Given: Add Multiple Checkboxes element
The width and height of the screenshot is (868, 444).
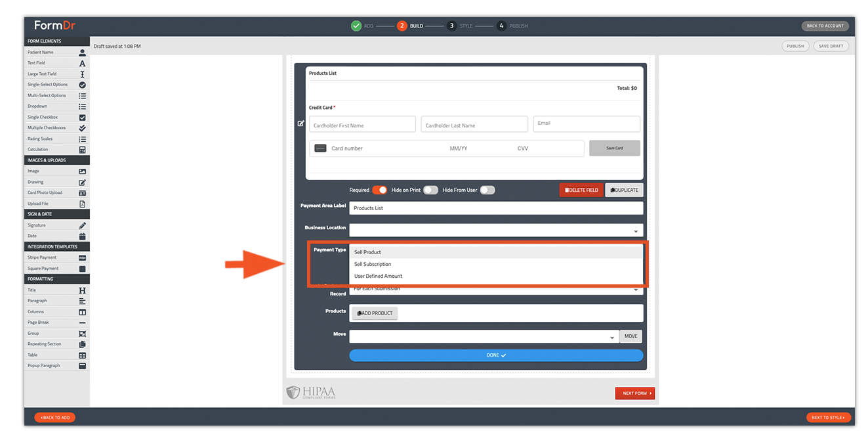Looking at the screenshot, I should tap(56, 128).
